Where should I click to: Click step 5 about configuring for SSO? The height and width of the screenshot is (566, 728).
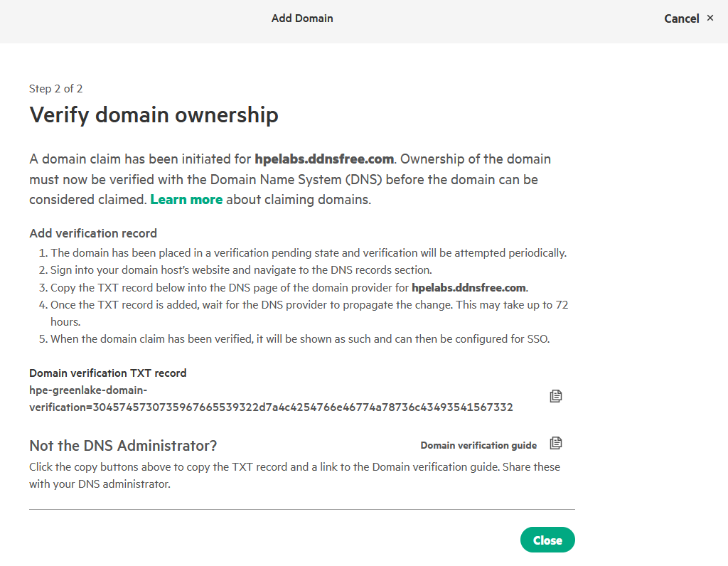pos(299,339)
